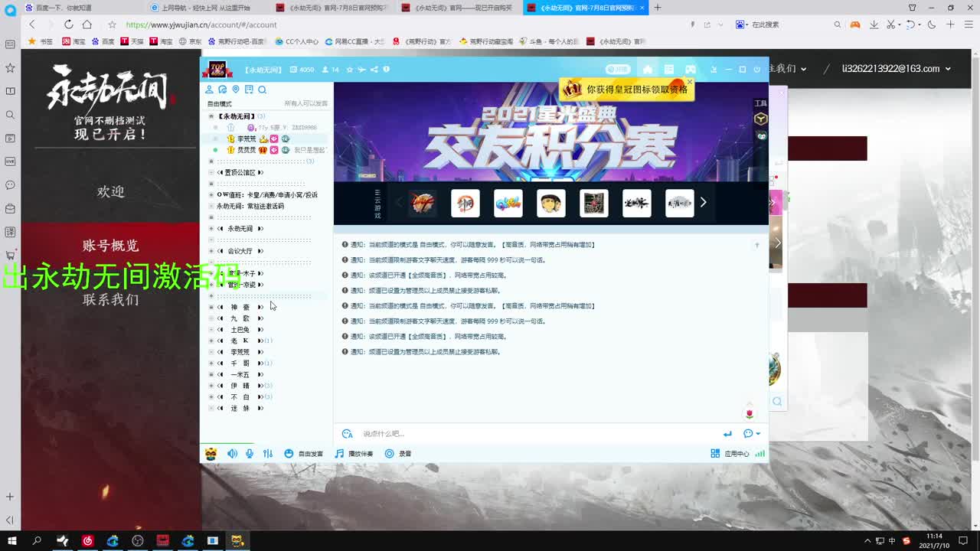Click the avatar emoji icon at bottom left
The image size is (980, 551).
(211, 454)
